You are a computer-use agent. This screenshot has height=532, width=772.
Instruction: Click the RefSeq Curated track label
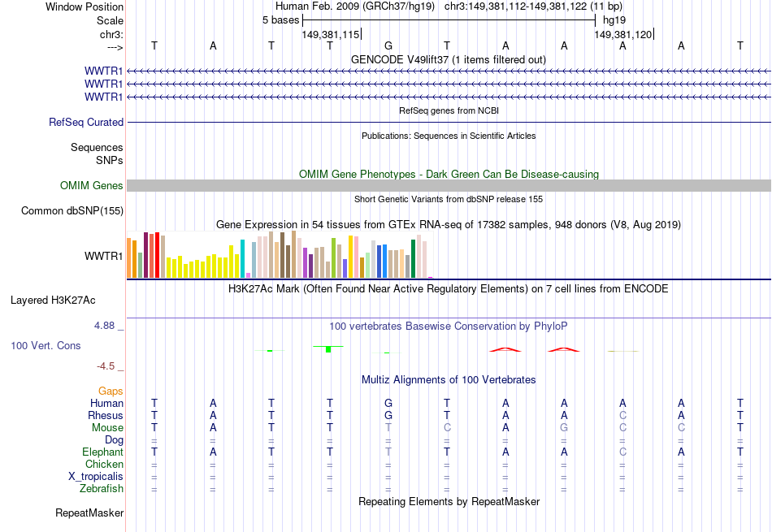click(86, 122)
